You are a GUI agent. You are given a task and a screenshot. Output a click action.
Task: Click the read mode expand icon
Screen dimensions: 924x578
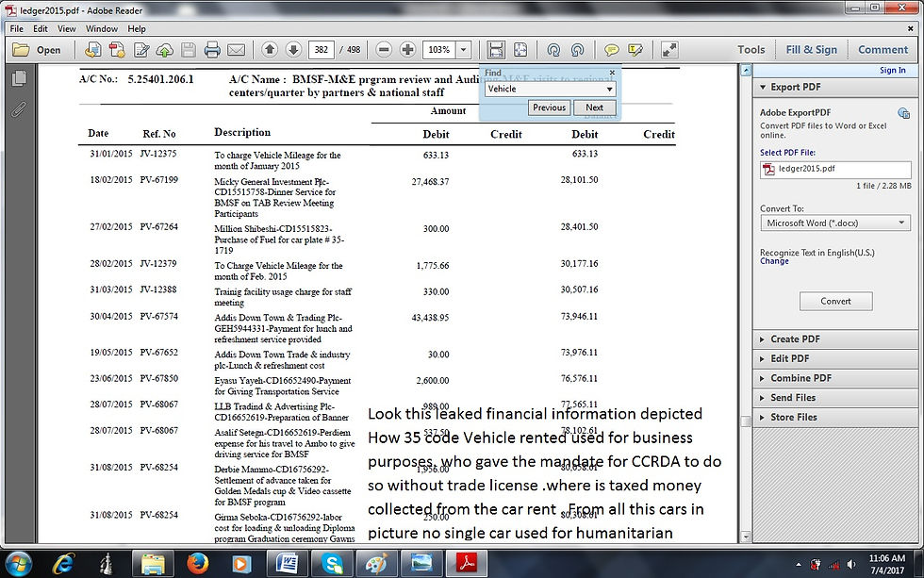click(x=669, y=50)
